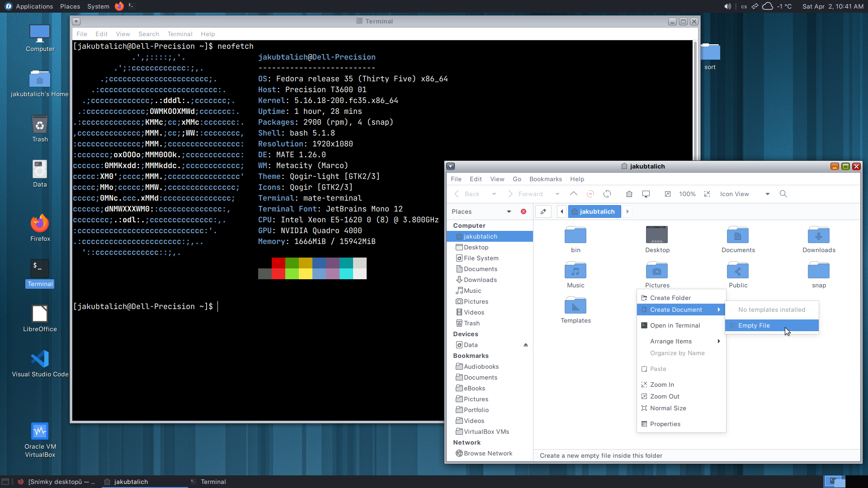This screenshot has width=868, height=488.
Task: Expand the Arrange Items submenu
Action: pos(681,341)
